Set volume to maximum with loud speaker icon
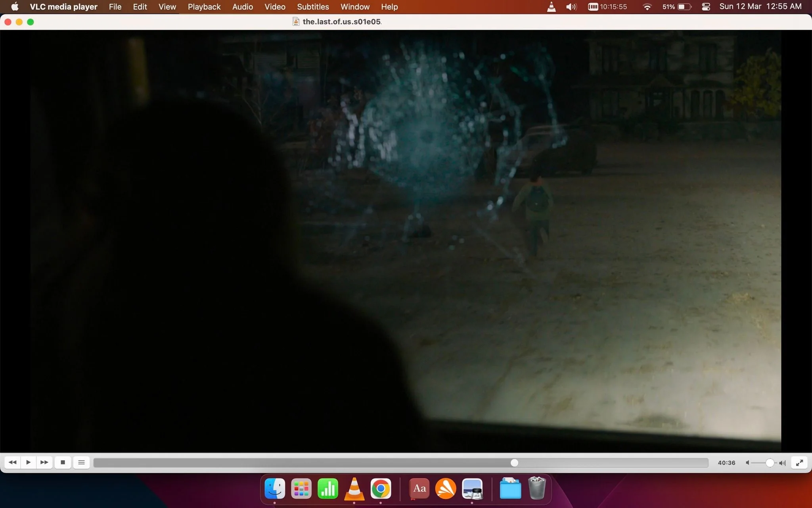812x508 pixels. pyautogui.click(x=782, y=463)
